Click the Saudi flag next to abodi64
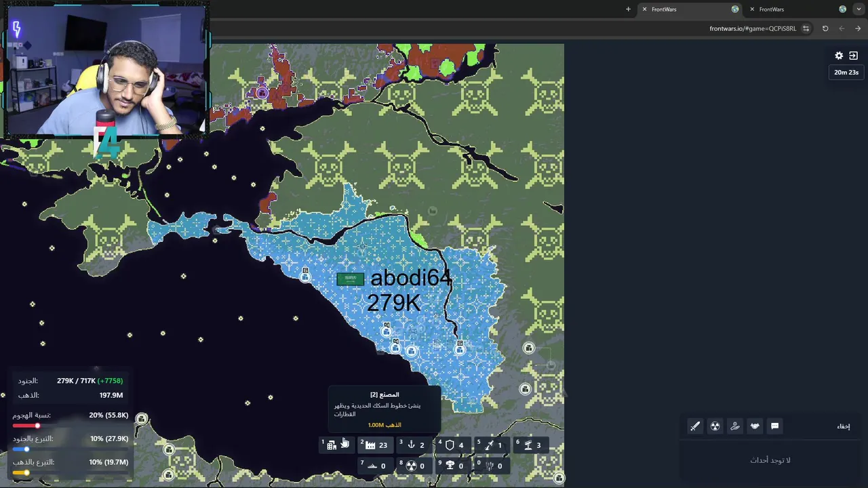Screen dimensions: 868x488 (x=351, y=279)
